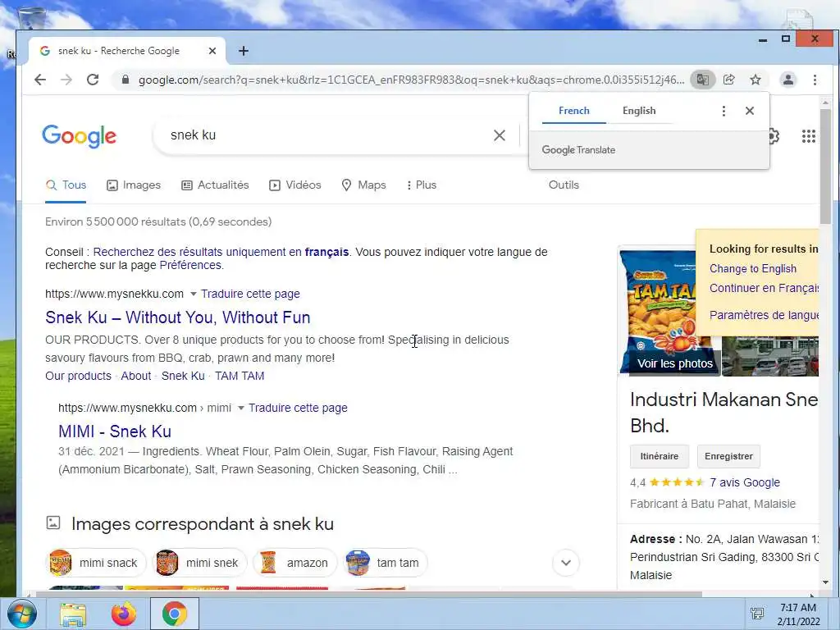Click the Google logo
Viewport: 840px width, 630px height.
[80, 136]
